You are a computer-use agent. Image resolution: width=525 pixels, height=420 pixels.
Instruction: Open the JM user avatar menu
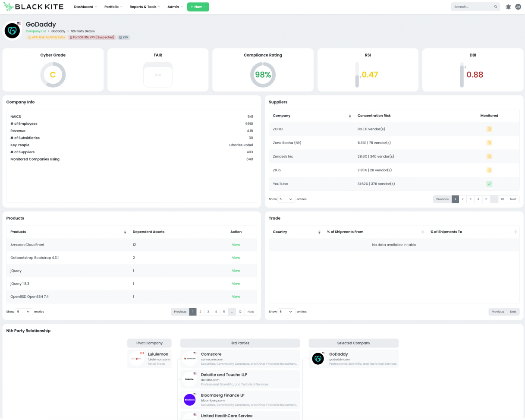[x=518, y=7]
